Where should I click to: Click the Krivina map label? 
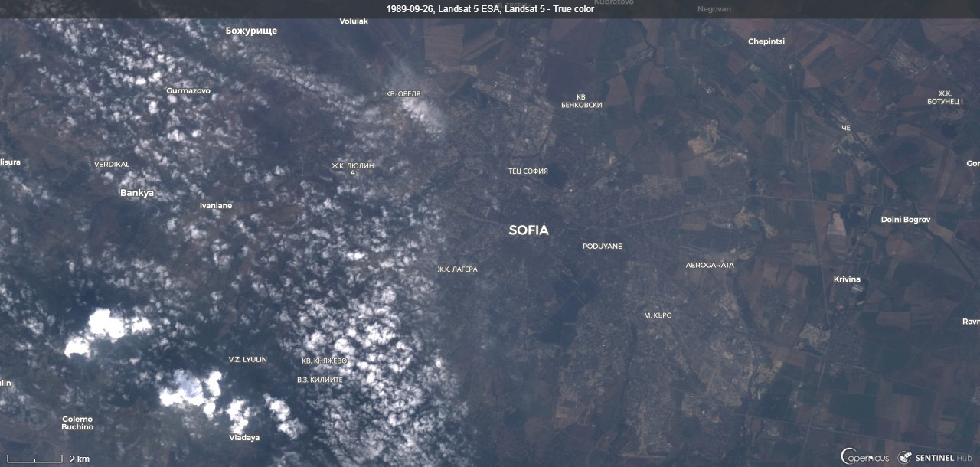[x=847, y=279]
